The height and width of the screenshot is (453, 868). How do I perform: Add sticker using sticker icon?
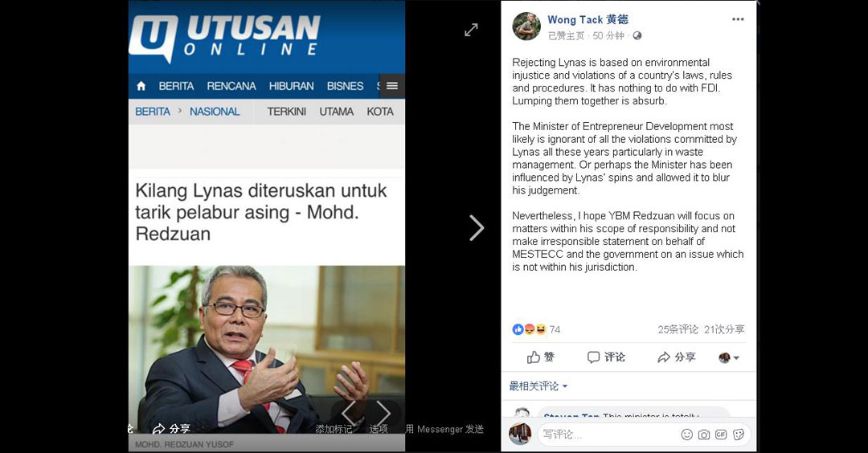739,435
